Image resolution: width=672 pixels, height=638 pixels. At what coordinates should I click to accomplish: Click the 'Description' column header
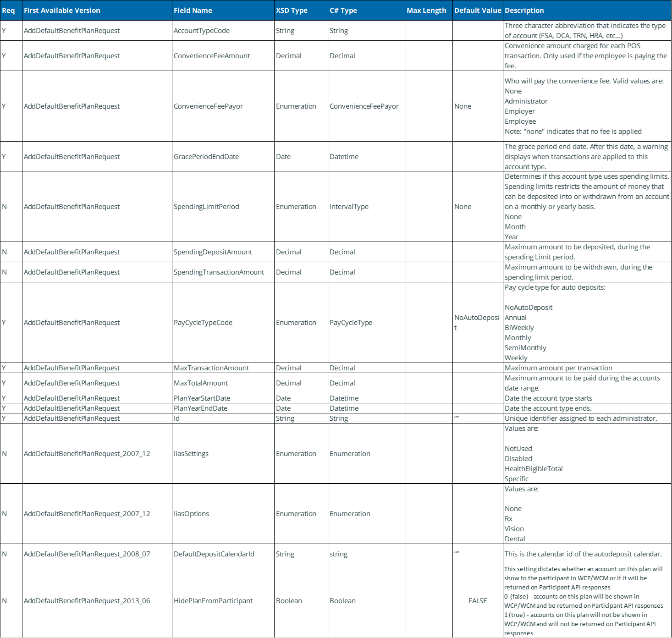(x=587, y=11)
